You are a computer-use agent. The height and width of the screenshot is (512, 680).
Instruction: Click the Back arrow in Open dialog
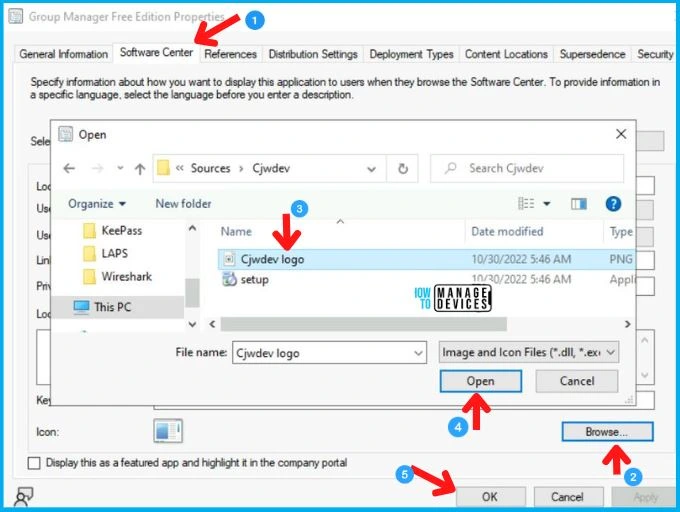[x=69, y=168]
